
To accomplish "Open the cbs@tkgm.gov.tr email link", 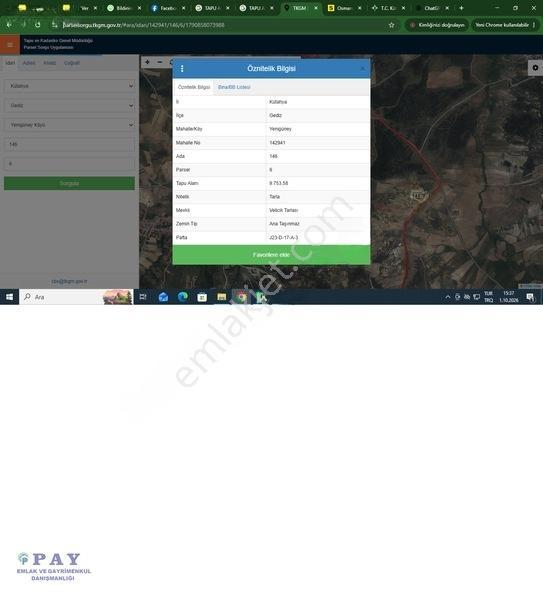I will pos(69,281).
